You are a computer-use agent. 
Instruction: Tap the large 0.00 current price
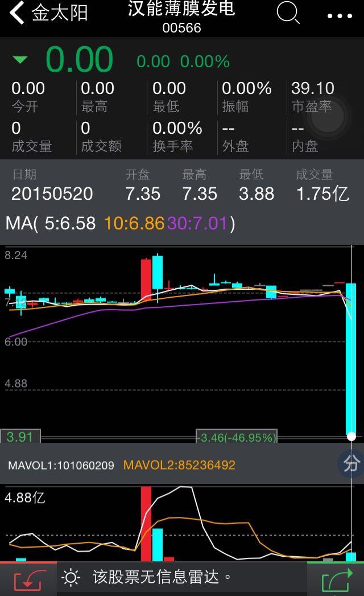(x=80, y=59)
